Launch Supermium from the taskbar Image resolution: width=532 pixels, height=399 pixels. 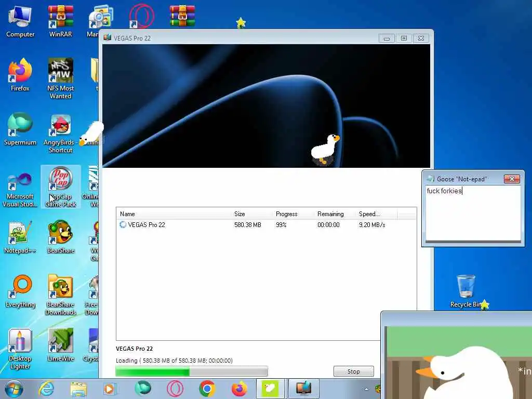[x=142, y=389]
